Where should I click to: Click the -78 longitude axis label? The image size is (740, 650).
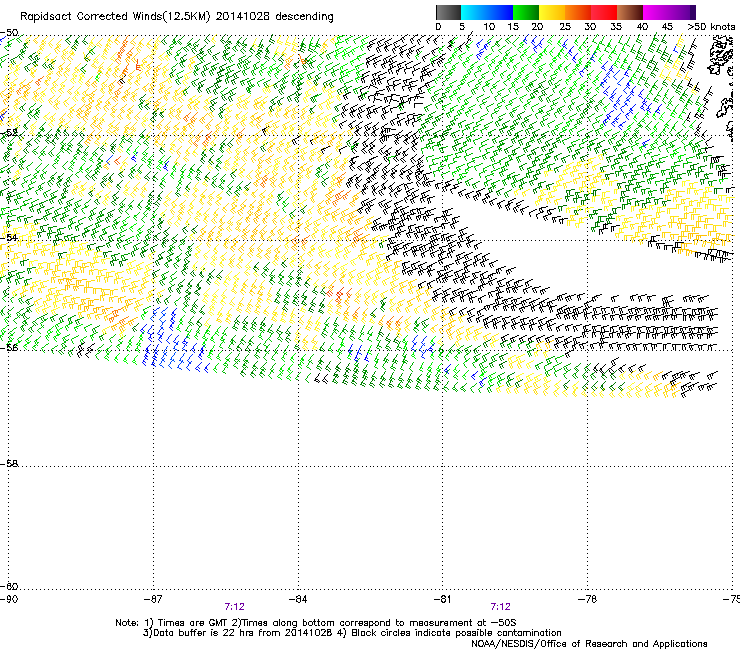pyautogui.click(x=587, y=599)
